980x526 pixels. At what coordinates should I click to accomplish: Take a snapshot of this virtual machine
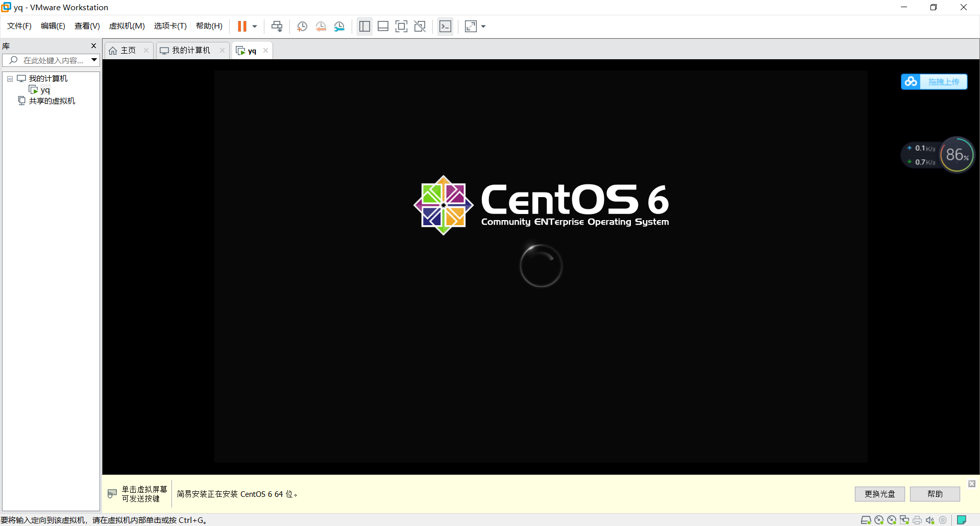tap(302, 27)
